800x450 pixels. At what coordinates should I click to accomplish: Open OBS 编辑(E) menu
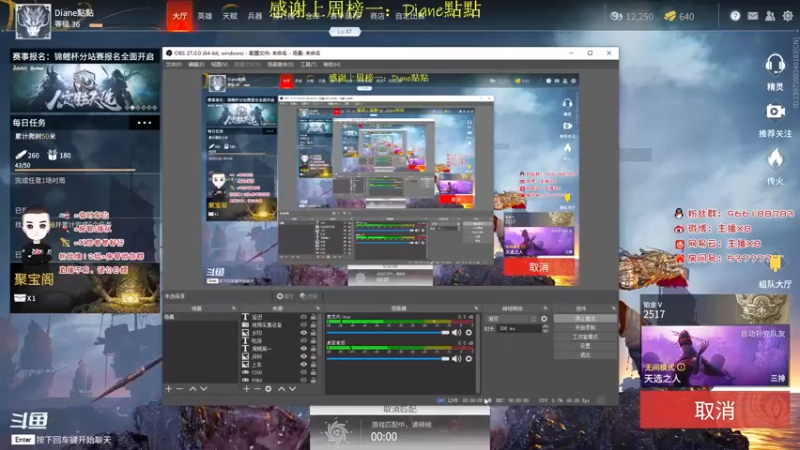coord(196,65)
